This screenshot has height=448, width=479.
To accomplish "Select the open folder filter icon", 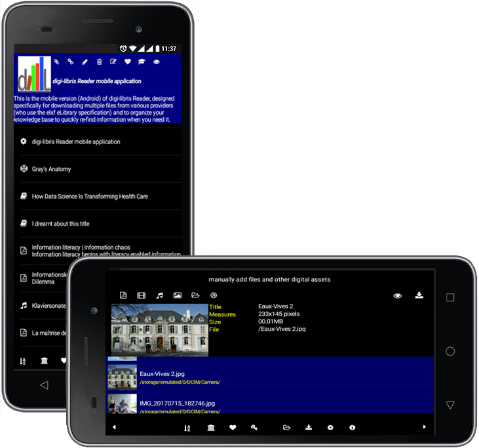I will point(195,295).
